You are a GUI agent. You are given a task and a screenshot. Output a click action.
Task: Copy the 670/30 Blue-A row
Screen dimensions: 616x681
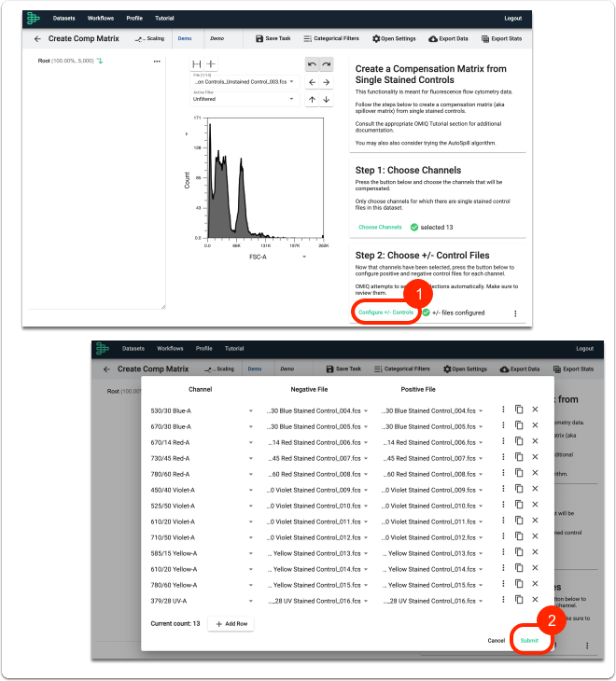pos(519,425)
